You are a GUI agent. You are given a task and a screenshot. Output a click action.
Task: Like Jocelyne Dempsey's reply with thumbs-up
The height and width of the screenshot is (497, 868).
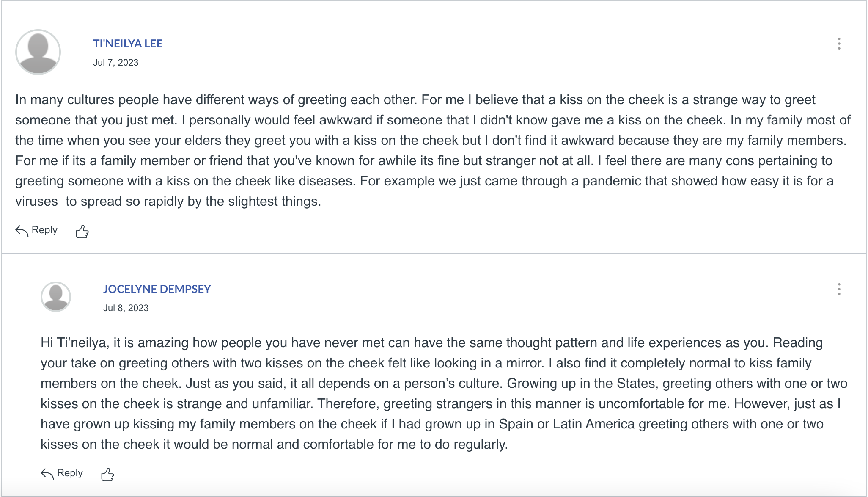(x=107, y=474)
